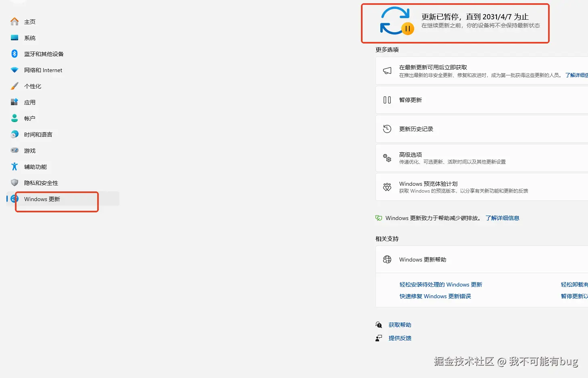Click the gears icon for 高级选项

(x=387, y=158)
